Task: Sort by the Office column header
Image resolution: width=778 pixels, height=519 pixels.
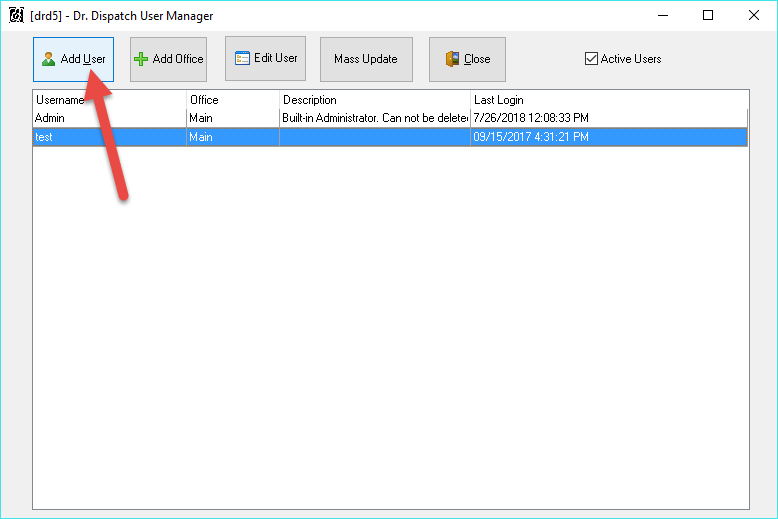Action: coord(233,100)
